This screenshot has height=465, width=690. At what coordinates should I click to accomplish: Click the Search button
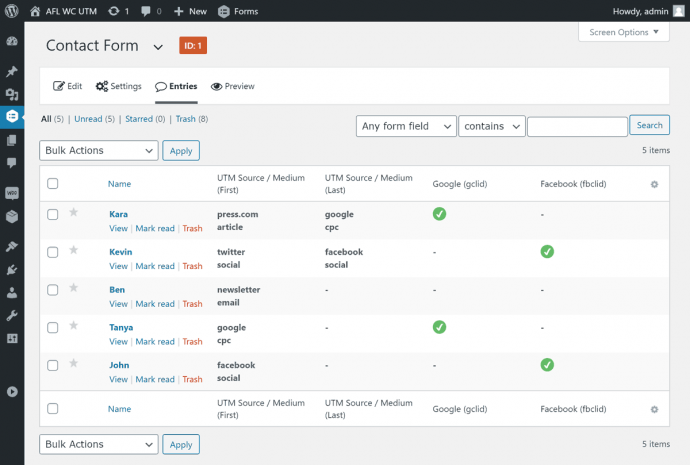650,125
